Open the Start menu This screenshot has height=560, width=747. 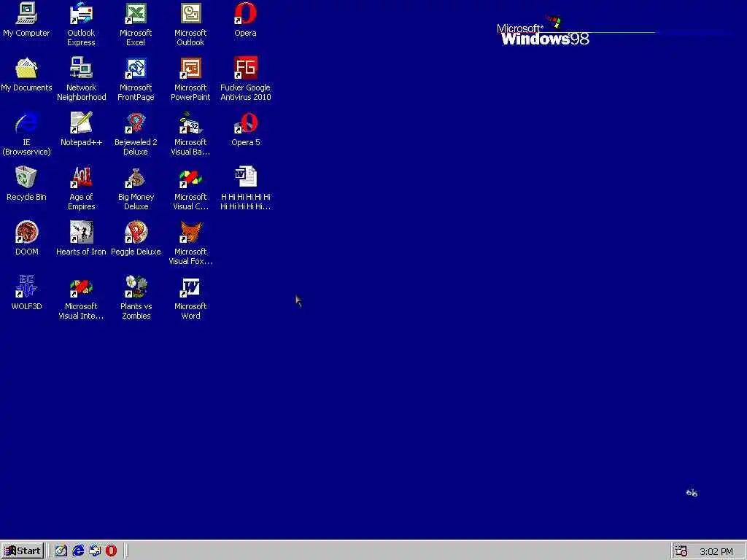click(23, 551)
